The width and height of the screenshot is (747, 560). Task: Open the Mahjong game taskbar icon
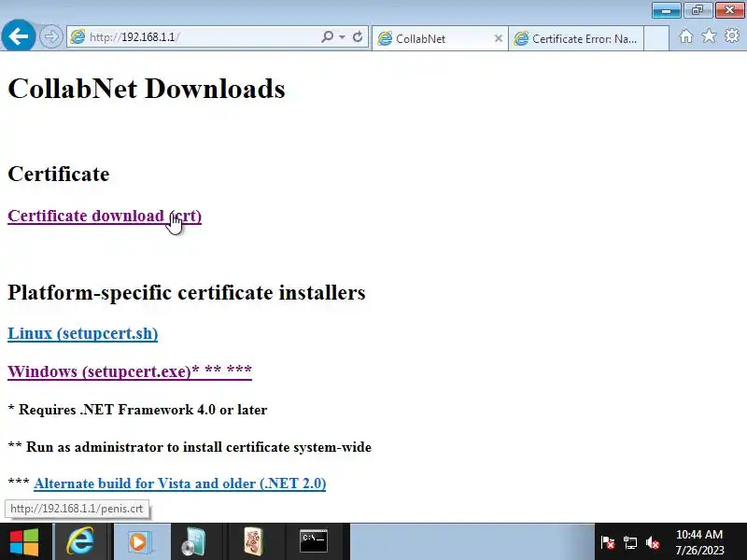(x=254, y=541)
